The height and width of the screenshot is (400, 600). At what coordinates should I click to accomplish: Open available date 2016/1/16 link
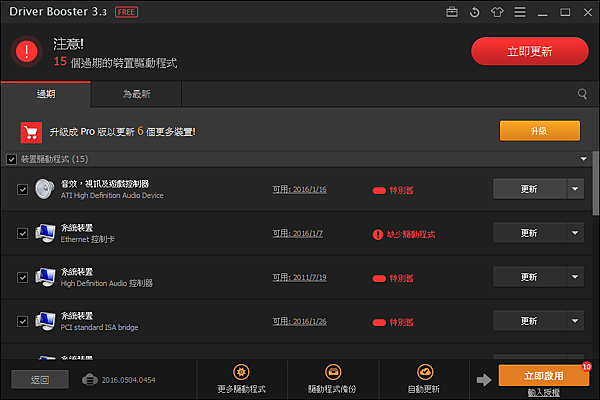point(299,189)
